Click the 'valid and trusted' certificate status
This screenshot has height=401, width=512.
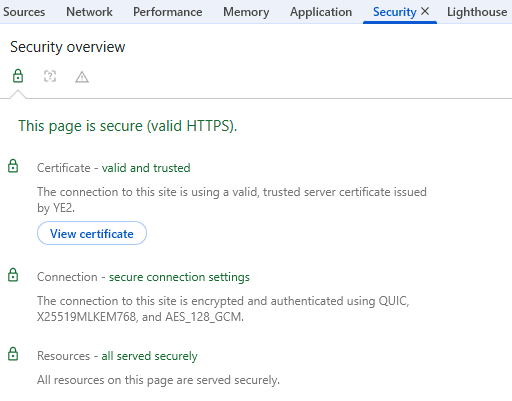click(x=146, y=168)
